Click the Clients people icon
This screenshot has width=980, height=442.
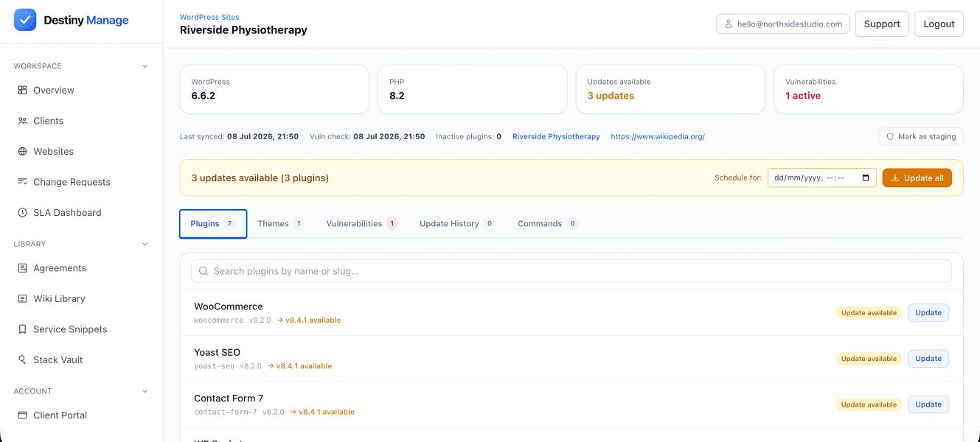[22, 121]
